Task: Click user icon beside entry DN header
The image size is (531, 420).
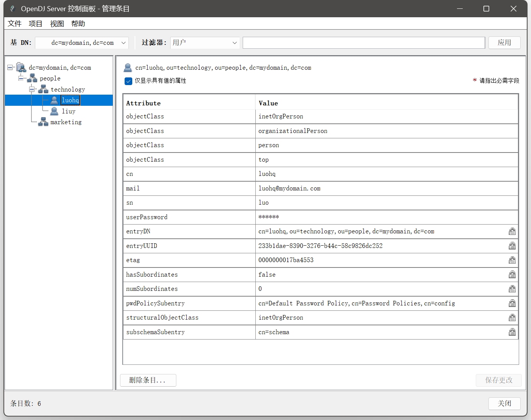Action: (x=128, y=68)
